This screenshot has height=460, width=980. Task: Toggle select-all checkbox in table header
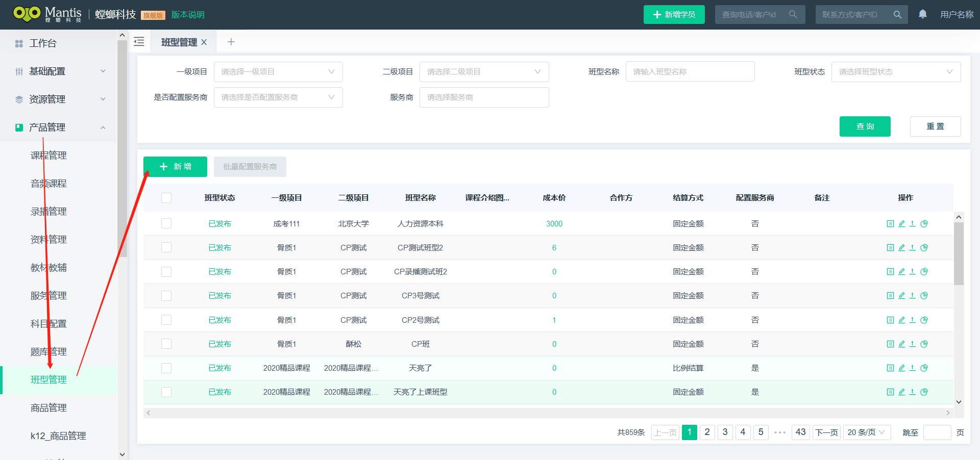[x=166, y=198]
